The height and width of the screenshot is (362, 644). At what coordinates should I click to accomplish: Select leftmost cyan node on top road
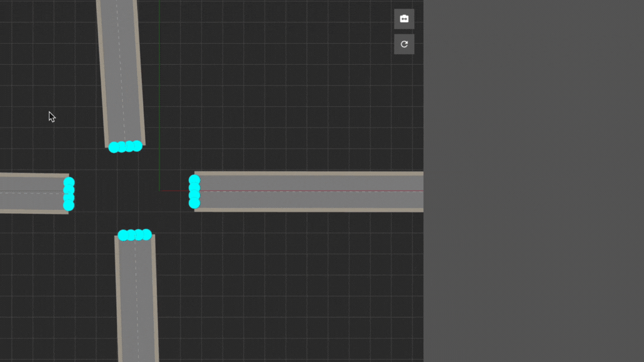[x=113, y=147]
